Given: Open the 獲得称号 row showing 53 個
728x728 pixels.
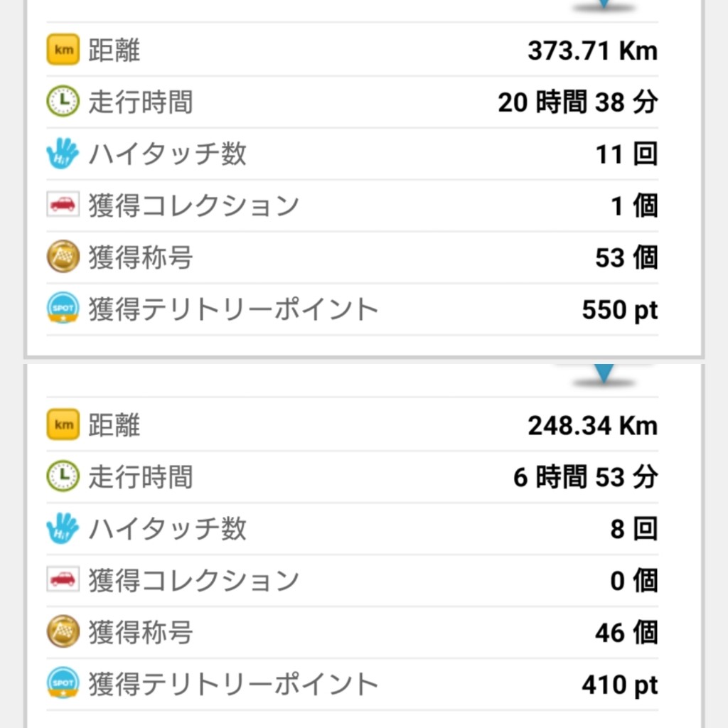Looking at the screenshot, I should [353, 257].
